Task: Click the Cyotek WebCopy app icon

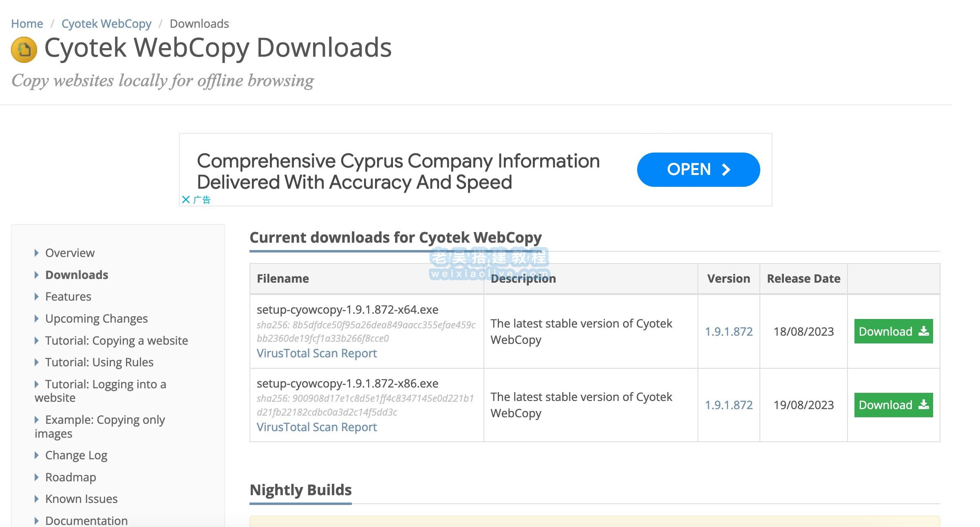Action: tap(23, 49)
